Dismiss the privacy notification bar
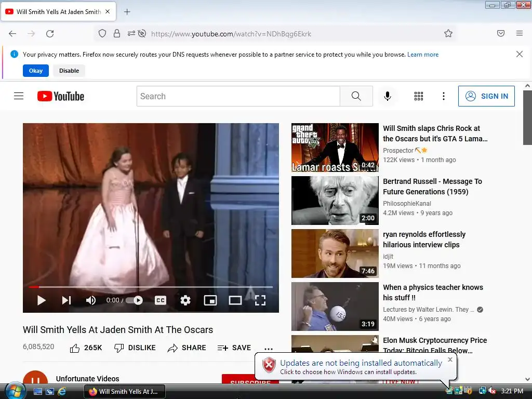Viewport: 532px width, 399px height. click(519, 54)
